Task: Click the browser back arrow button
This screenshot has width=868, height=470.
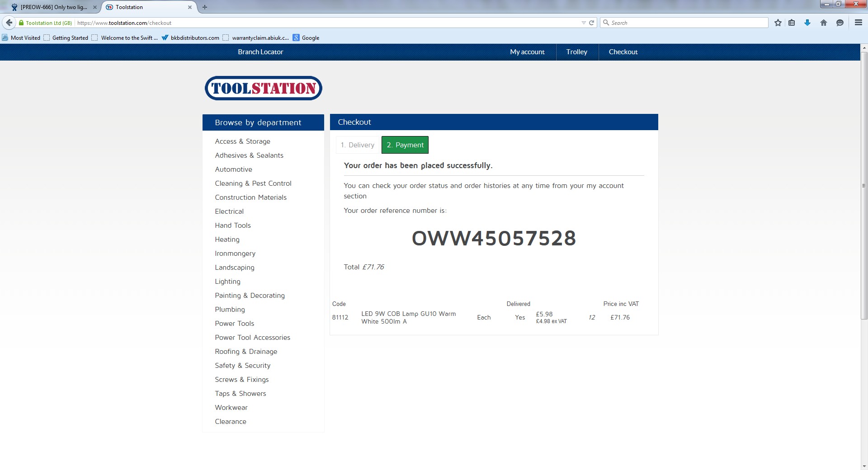Action: pos(9,23)
